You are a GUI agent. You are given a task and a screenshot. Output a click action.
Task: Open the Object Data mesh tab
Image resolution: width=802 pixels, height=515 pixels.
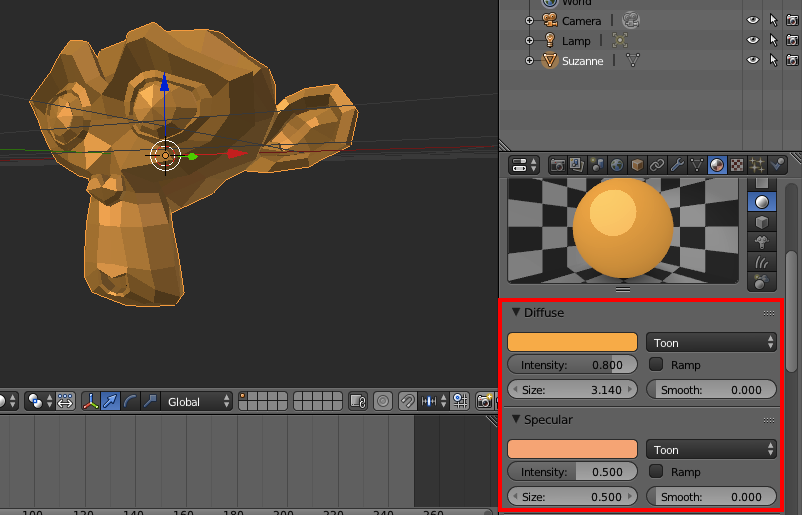tap(697, 165)
